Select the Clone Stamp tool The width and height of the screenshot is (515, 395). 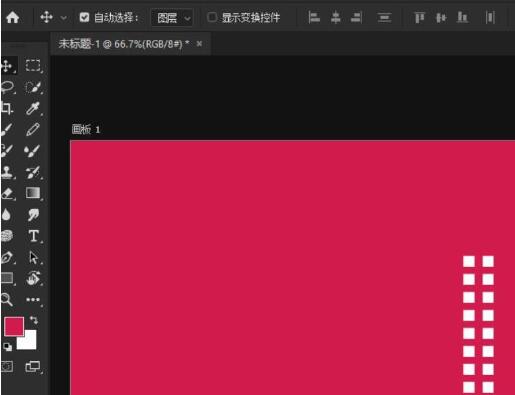click(x=7, y=172)
